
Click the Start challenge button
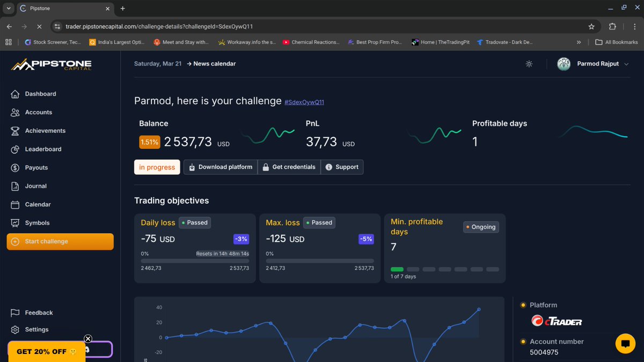pos(60,241)
